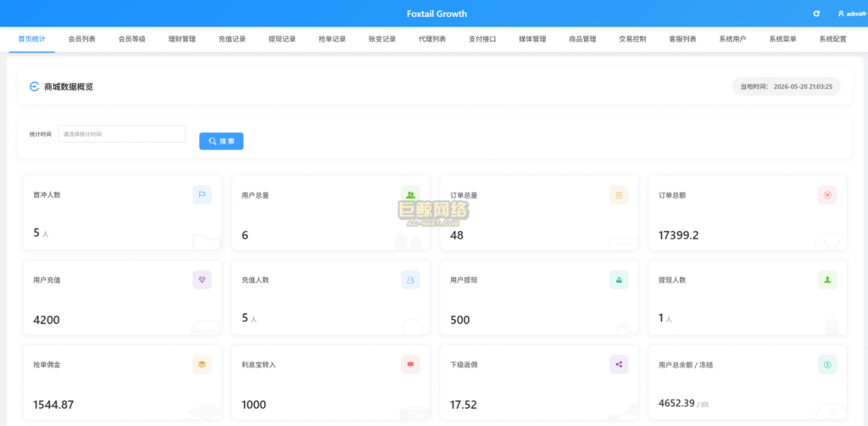Screen dimensions: 868x426
Task: Open the 提现记录 tab
Action: (x=282, y=39)
